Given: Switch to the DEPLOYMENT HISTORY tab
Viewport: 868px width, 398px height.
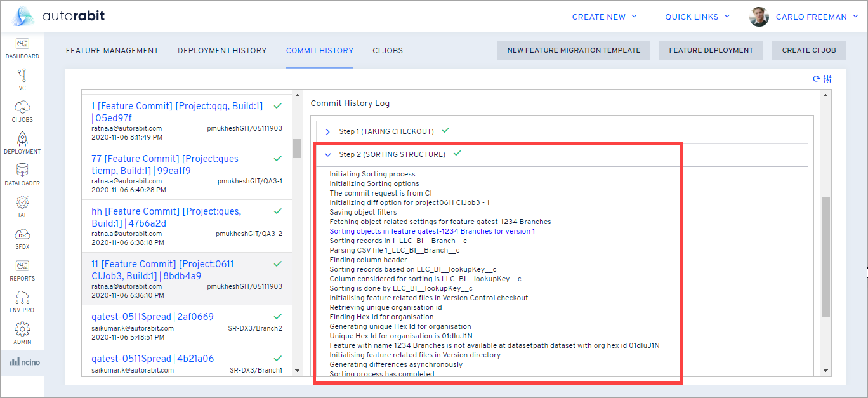Looking at the screenshot, I should point(222,50).
